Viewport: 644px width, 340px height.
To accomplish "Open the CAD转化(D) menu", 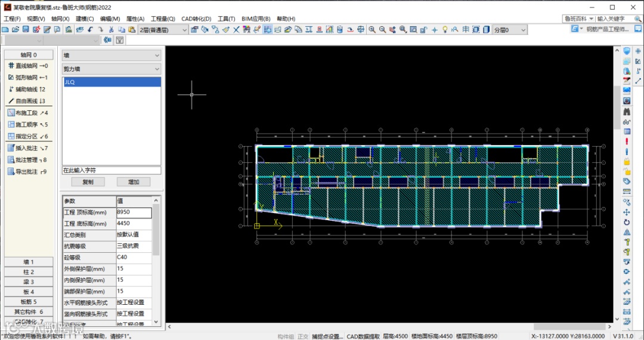I will pos(196,19).
